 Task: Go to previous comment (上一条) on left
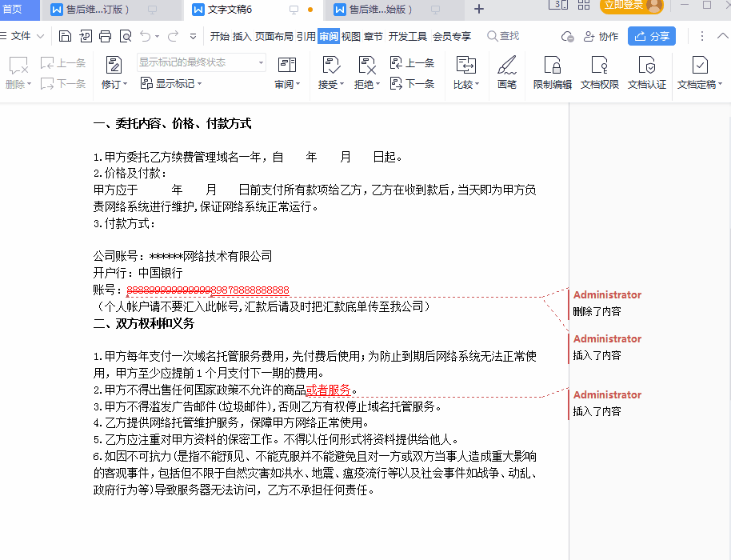click(x=63, y=63)
